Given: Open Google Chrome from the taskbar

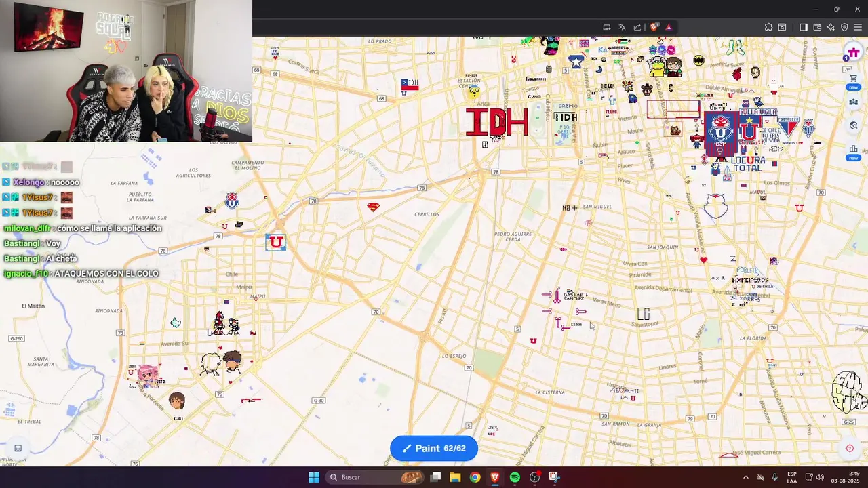Looking at the screenshot, I should coord(475,477).
